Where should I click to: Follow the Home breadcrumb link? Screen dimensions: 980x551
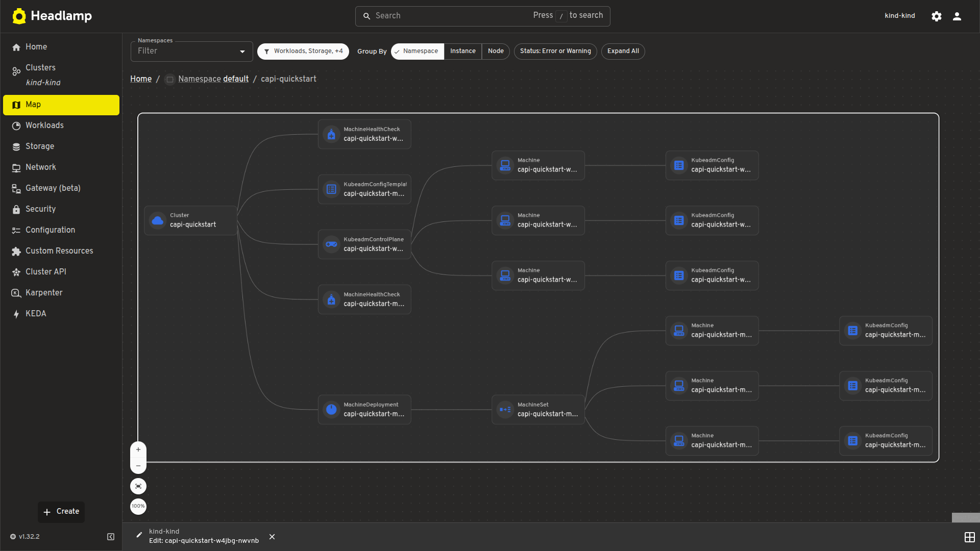(x=141, y=79)
